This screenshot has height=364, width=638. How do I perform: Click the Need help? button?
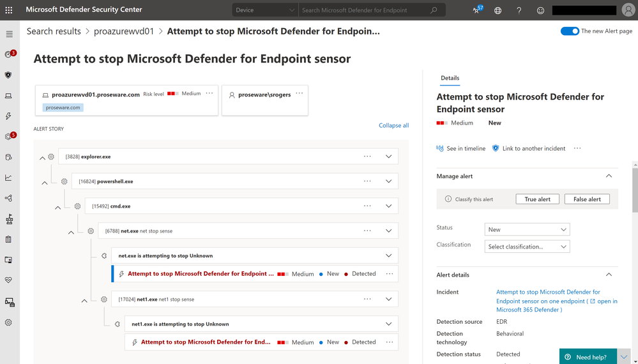point(588,357)
